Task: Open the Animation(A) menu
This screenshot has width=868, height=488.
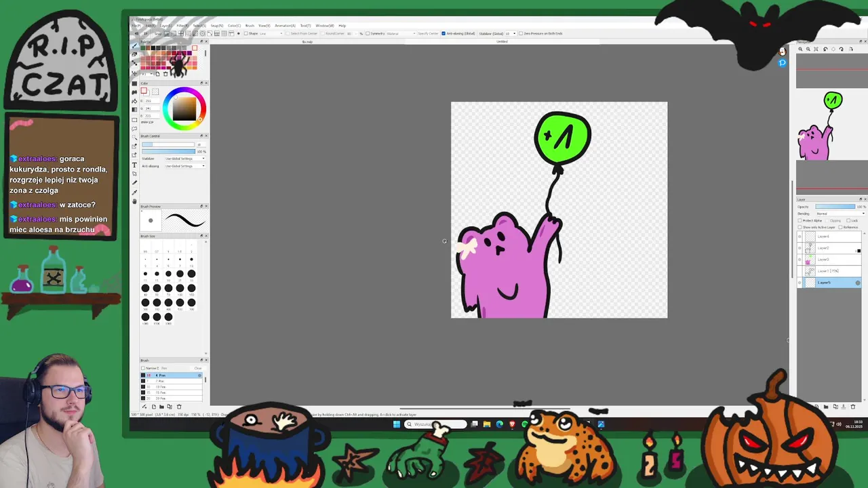Action: coord(285,26)
